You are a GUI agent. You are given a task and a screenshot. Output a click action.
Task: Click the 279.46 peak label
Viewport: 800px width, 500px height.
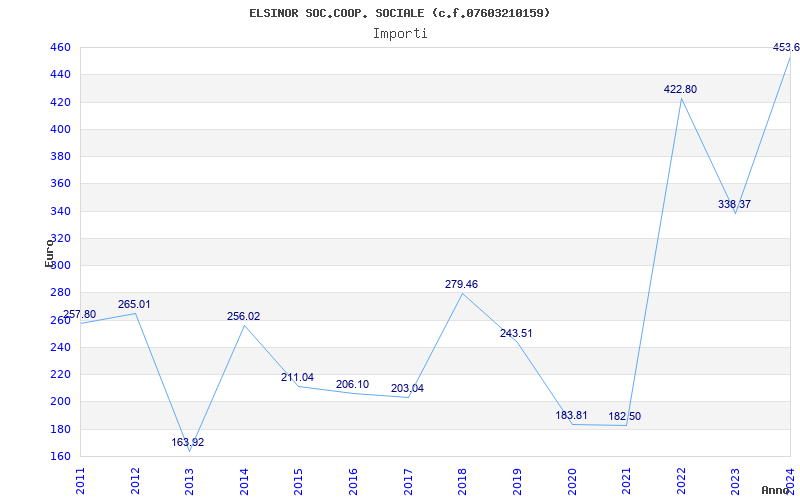pyautogui.click(x=461, y=285)
